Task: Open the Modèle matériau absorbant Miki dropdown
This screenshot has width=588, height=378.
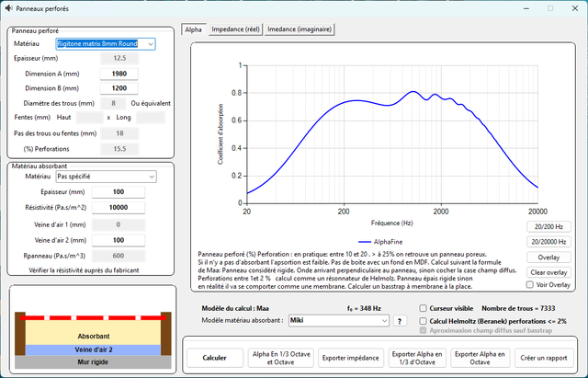Action: 339,321
